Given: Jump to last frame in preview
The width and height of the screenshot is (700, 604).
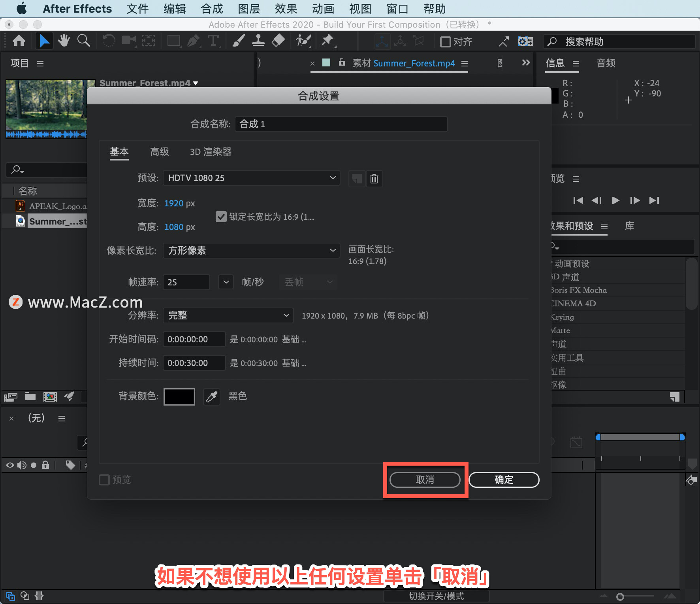Looking at the screenshot, I should pos(654,200).
